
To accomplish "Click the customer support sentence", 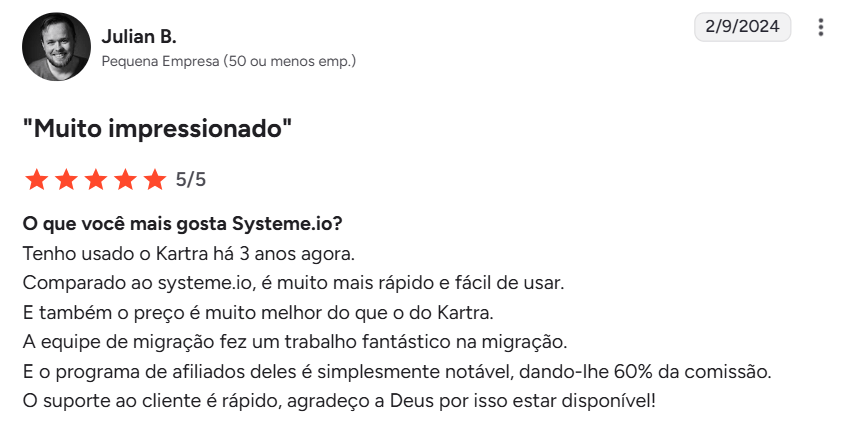I will pos(338,402).
